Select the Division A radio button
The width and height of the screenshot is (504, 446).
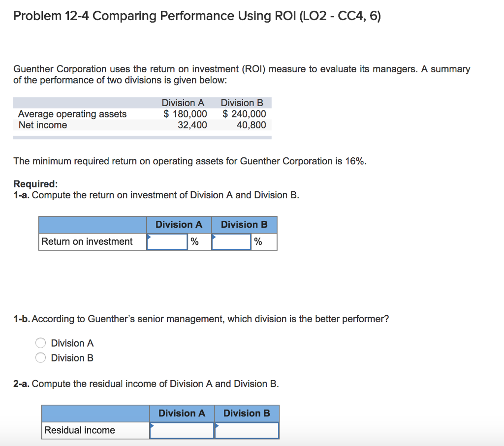coord(40,343)
